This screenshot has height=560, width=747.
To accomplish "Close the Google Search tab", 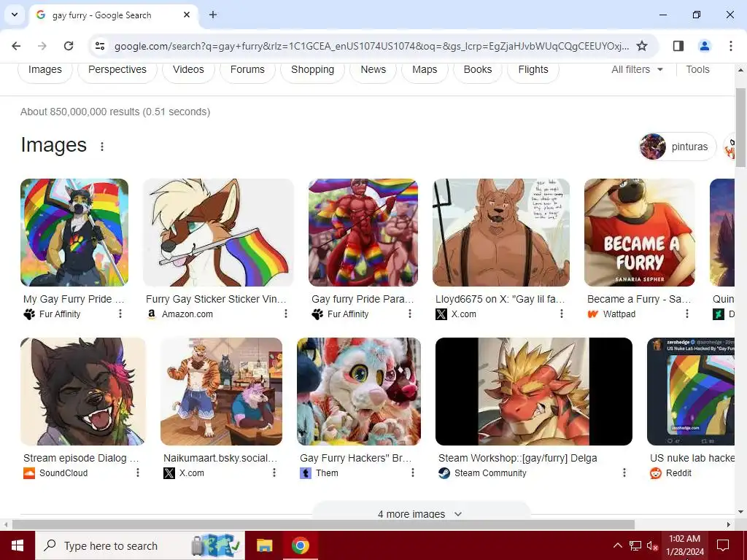I will point(187,15).
